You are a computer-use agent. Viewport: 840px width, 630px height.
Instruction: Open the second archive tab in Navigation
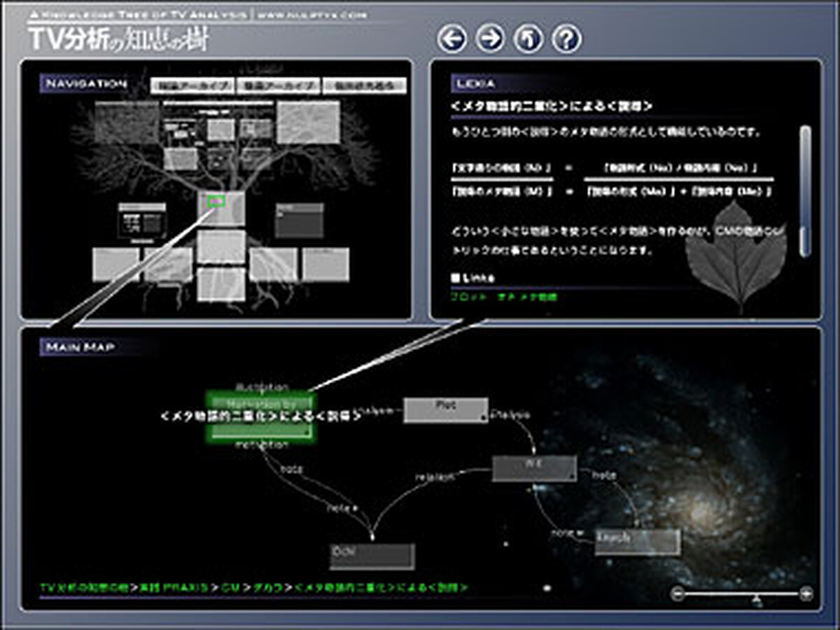click(279, 86)
